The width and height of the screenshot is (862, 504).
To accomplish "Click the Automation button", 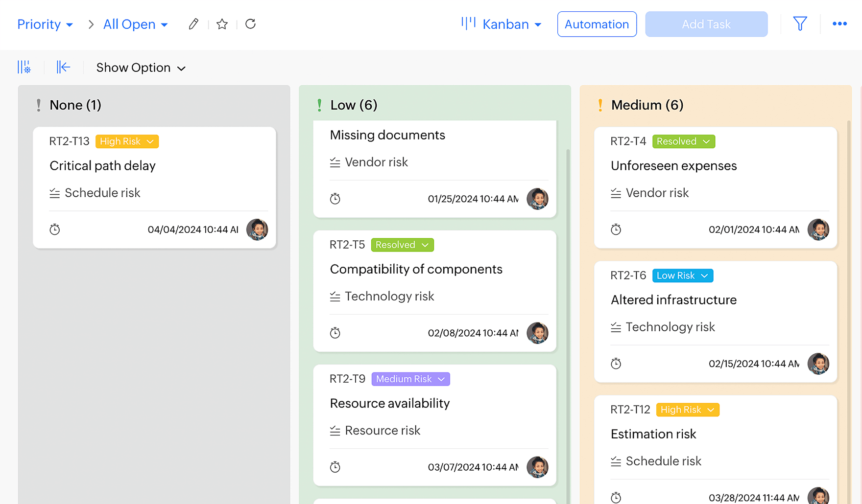I will (x=597, y=24).
